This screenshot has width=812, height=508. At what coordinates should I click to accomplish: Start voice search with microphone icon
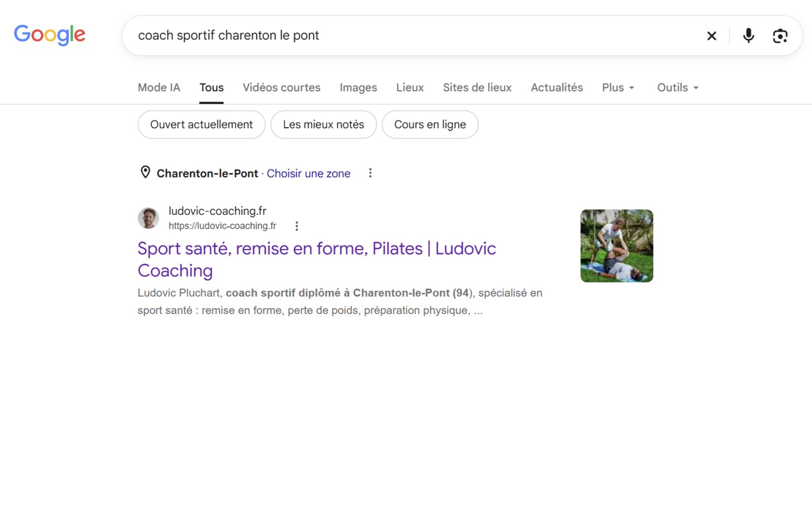click(x=748, y=36)
